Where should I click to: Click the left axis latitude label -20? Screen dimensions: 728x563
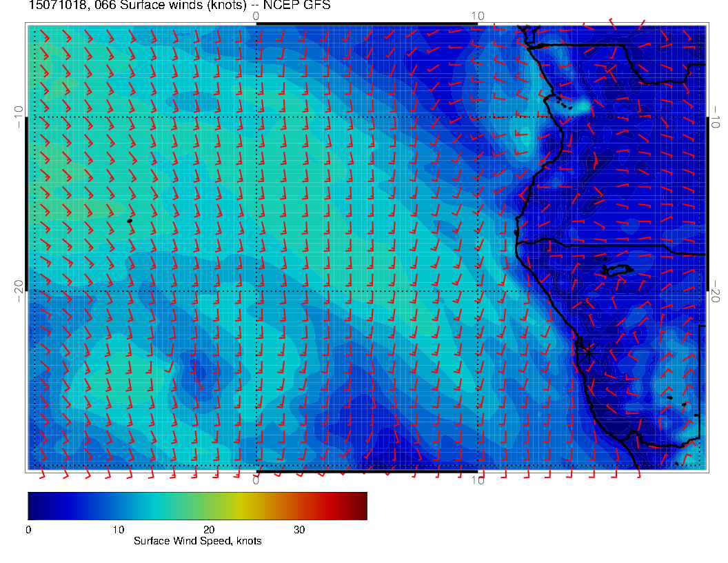[x=19, y=290]
